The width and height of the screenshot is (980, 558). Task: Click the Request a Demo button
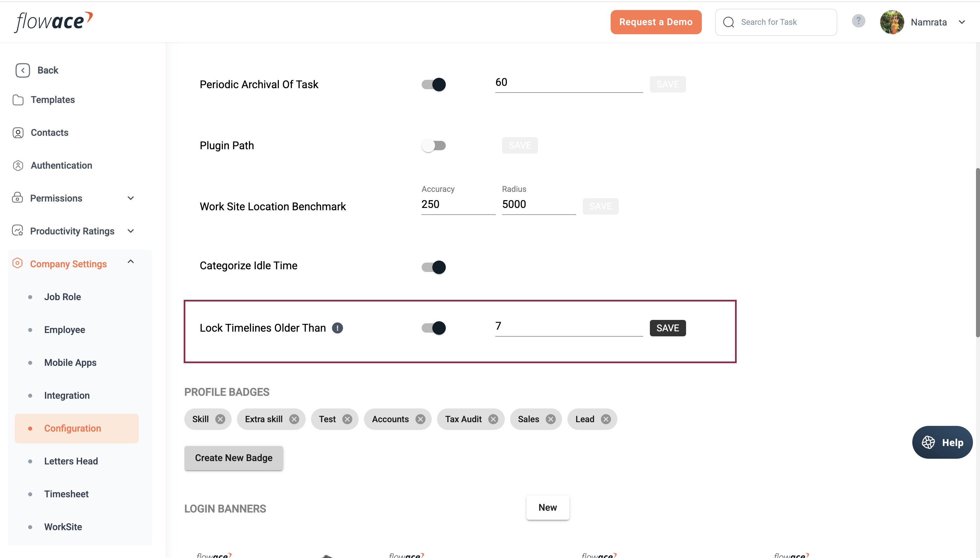(656, 22)
